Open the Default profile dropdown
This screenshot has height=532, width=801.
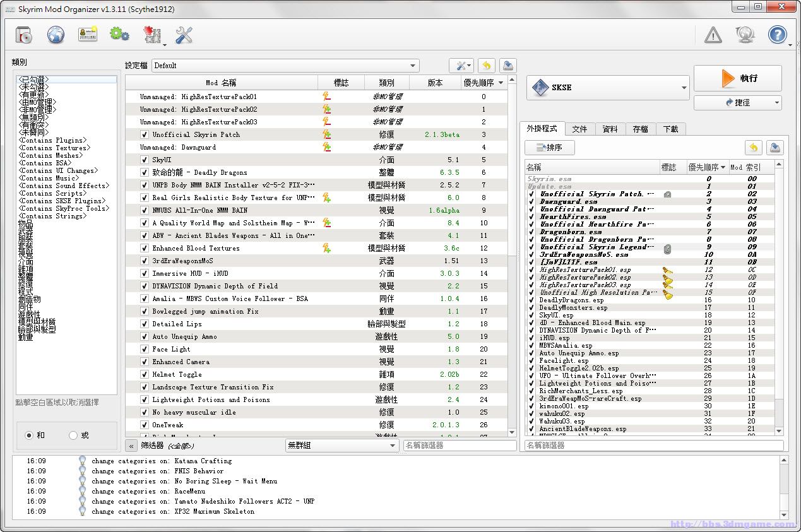click(x=285, y=66)
